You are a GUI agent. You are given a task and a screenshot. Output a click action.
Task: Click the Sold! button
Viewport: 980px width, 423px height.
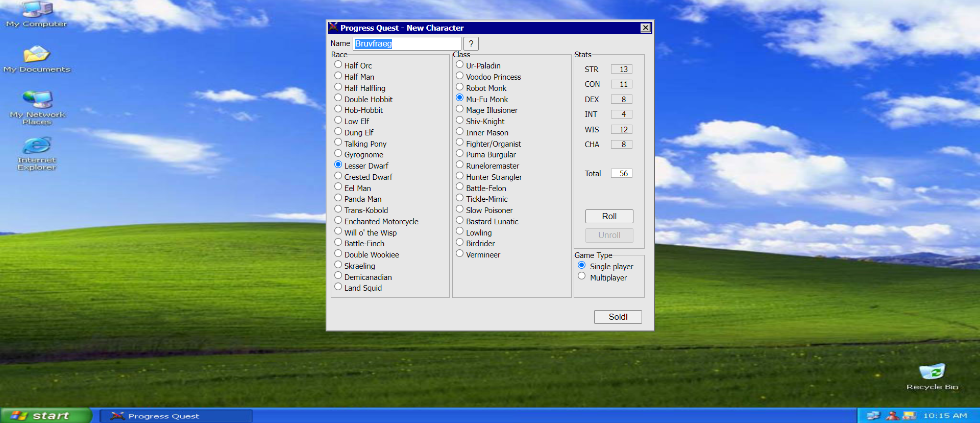[x=618, y=317]
